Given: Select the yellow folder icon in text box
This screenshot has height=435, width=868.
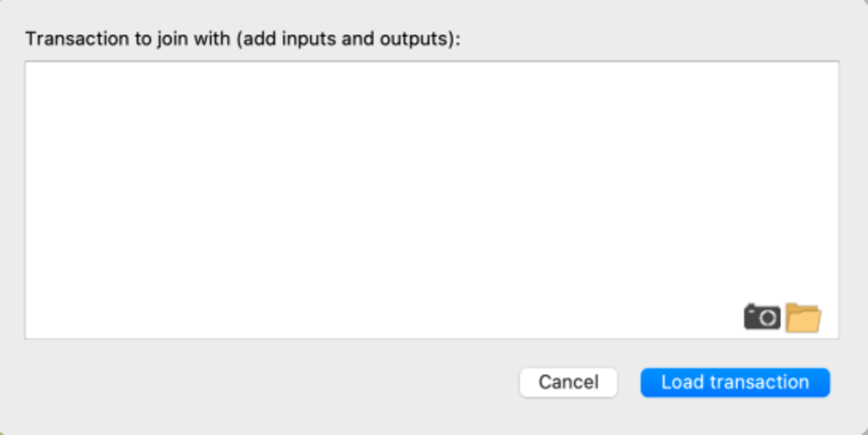Looking at the screenshot, I should [x=803, y=317].
